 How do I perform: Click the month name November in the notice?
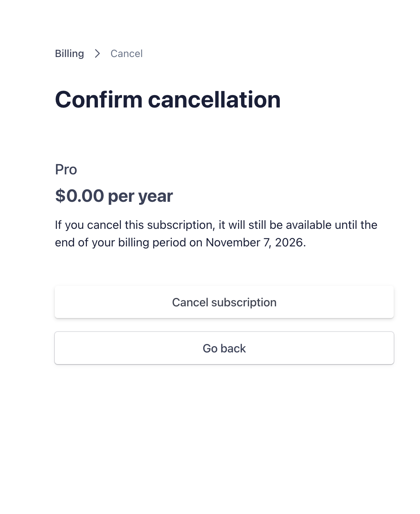233,242
